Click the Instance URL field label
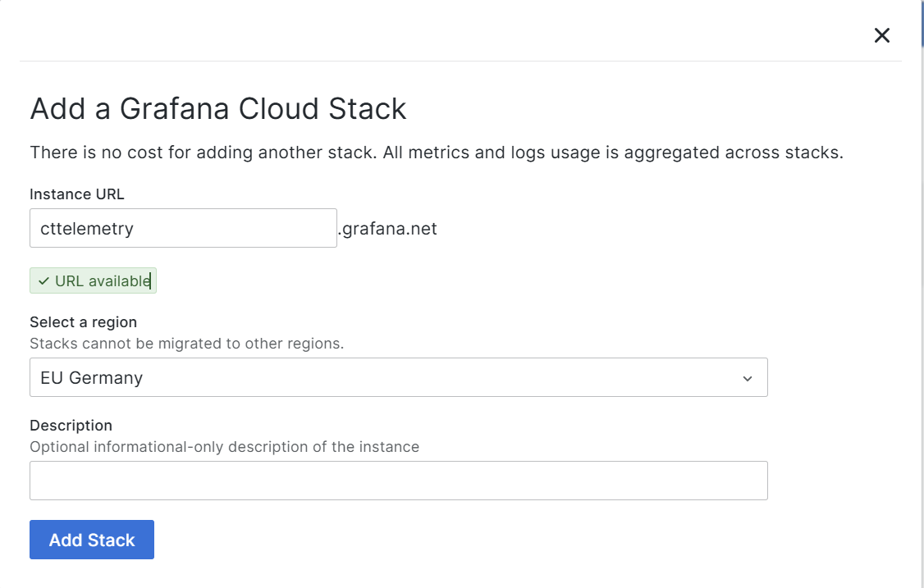This screenshot has width=924, height=588. (76, 194)
